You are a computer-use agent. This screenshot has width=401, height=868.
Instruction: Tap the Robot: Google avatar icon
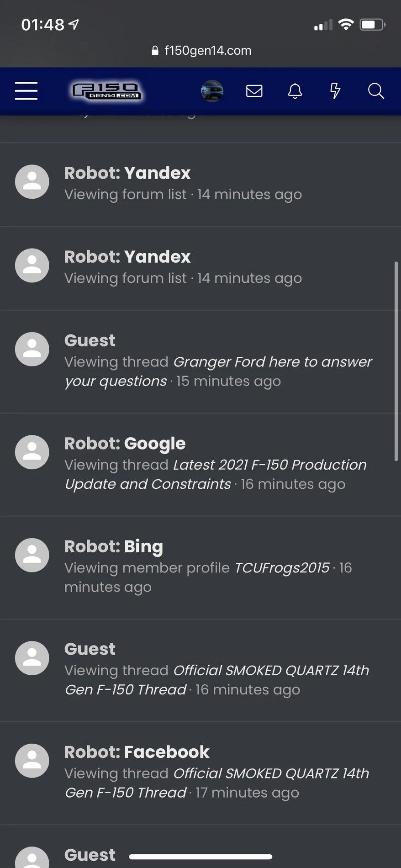tap(32, 452)
